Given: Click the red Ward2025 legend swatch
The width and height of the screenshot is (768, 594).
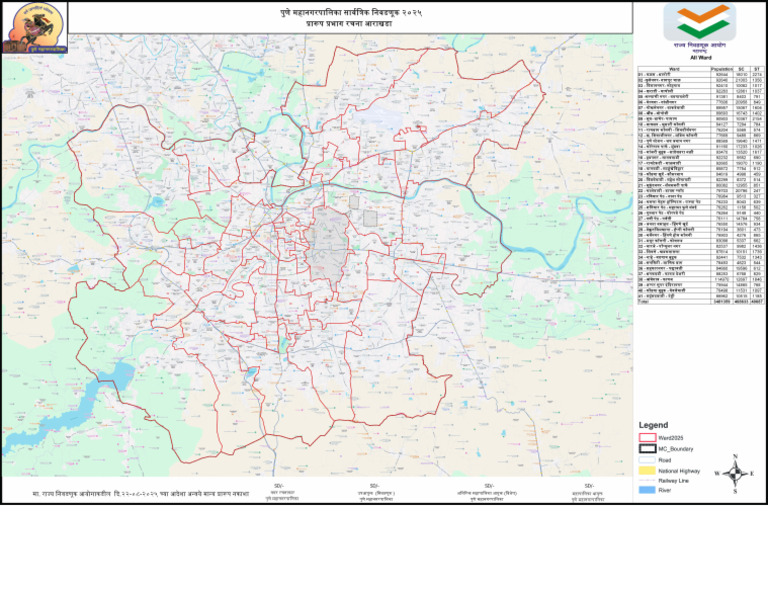Looking at the screenshot, I should (647, 437).
